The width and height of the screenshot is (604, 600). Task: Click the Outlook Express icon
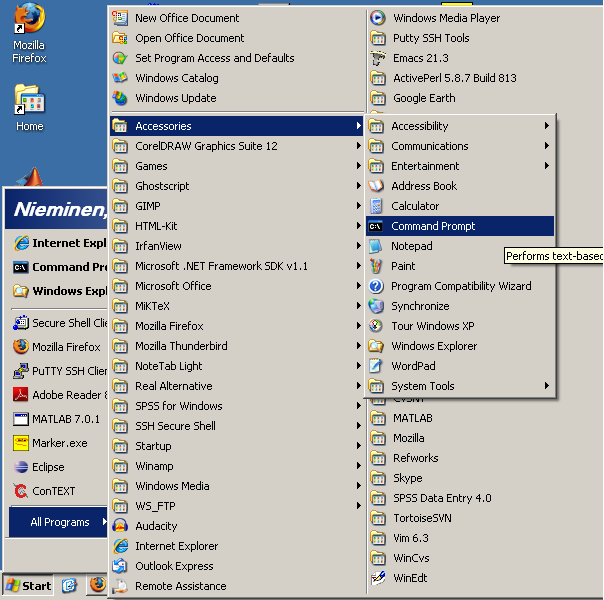[120, 566]
